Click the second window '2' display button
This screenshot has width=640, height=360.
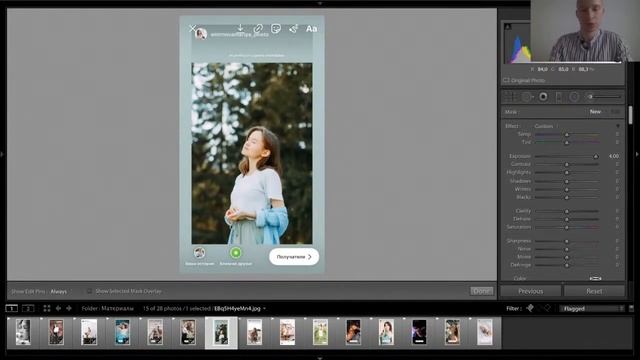pyautogui.click(x=28, y=308)
